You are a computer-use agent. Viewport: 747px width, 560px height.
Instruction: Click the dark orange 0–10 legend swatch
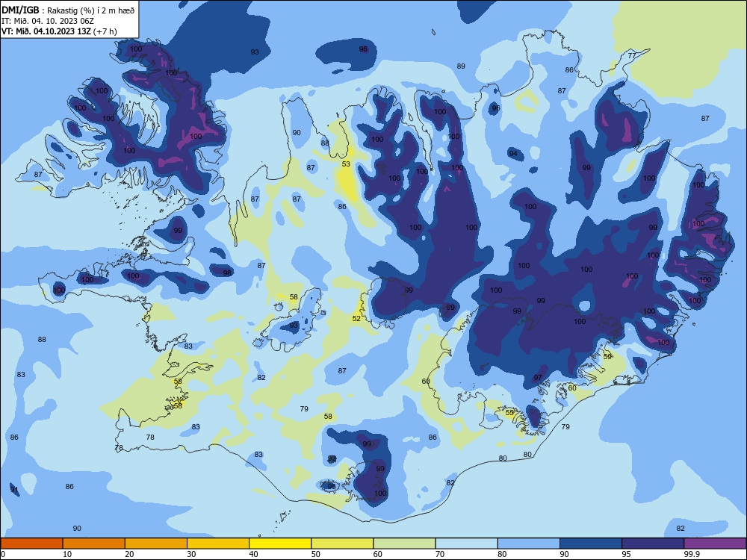coord(31,544)
